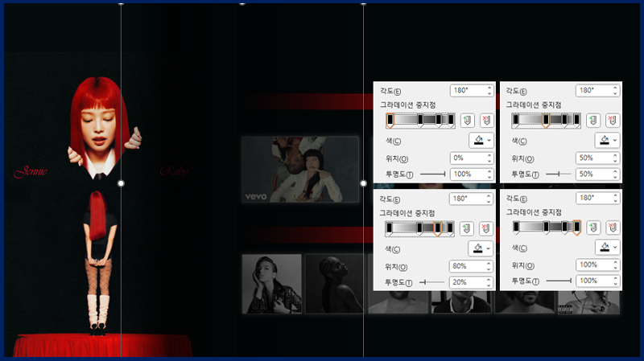Remove gradient stop in the 50% position panel
The image size is (644, 361).
click(x=613, y=120)
